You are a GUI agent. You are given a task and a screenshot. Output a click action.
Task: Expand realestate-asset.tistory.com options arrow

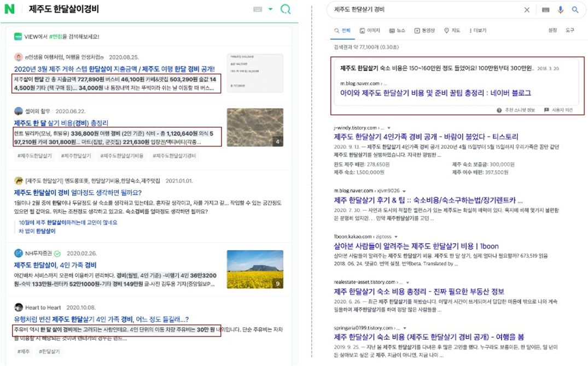tap(407, 282)
